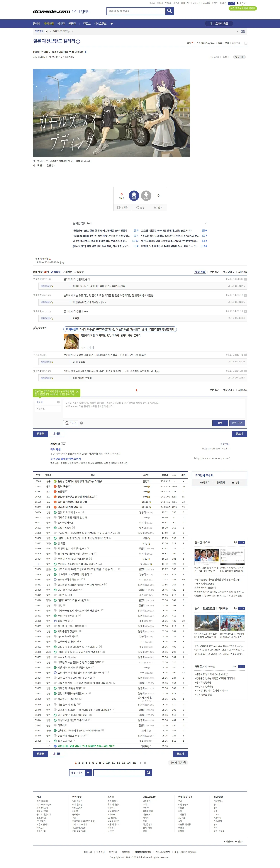Click the magnifier search icon in header
280x868 pixels.
coord(169,11)
